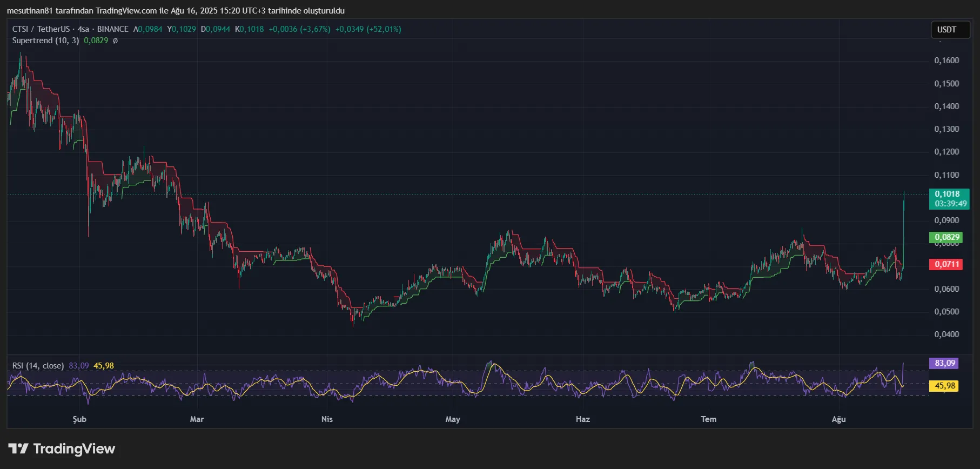The image size is (980, 469).
Task: Click the Ağu month label on time axis
Action: click(838, 419)
